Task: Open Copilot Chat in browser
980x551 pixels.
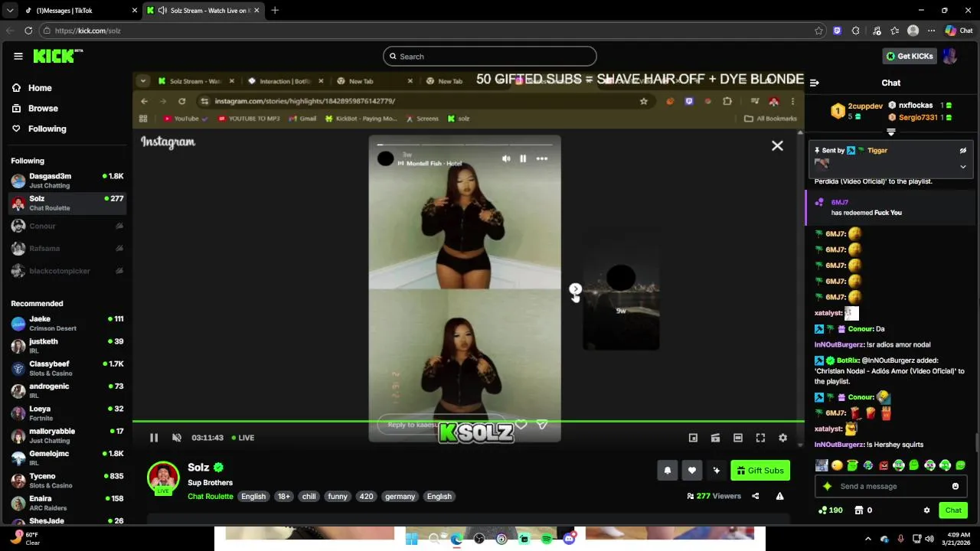Action: coord(959,31)
